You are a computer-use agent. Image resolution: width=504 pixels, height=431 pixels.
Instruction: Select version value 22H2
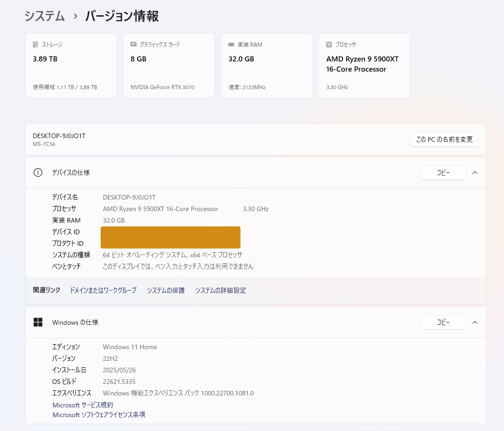pyautogui.click(x=110, y=358)
